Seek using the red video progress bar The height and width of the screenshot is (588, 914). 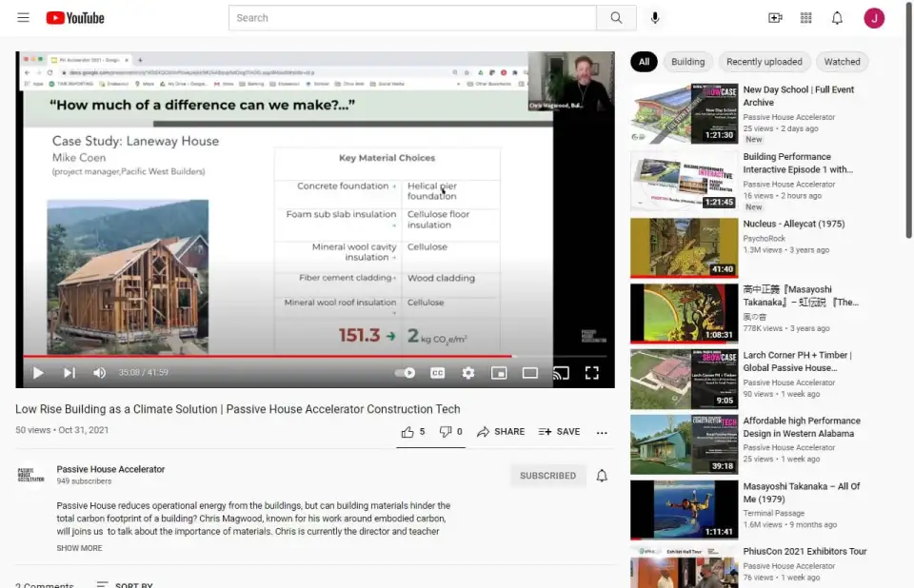coord(286,356)
